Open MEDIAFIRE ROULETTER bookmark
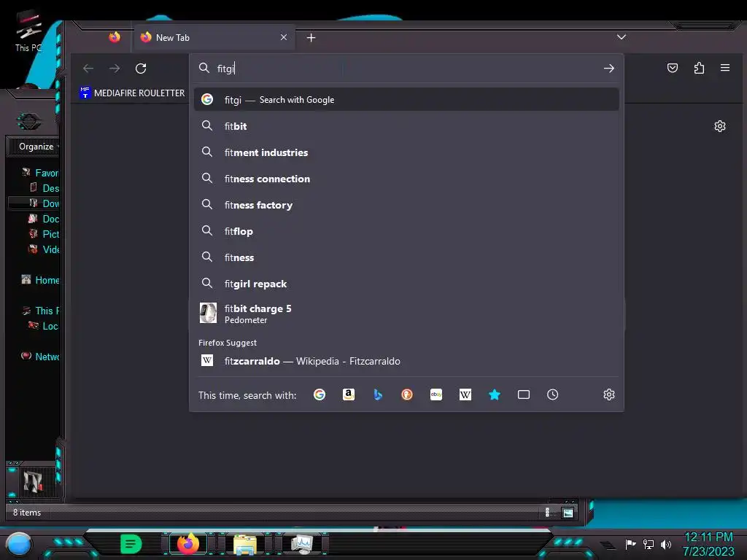This screenshot has width=747, height=560. click(x=133, y=93)
